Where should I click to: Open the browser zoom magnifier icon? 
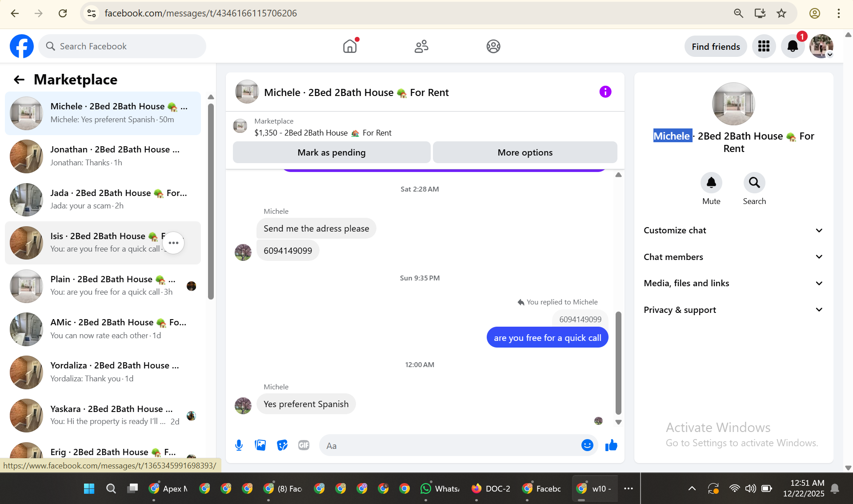coord(738,13)
